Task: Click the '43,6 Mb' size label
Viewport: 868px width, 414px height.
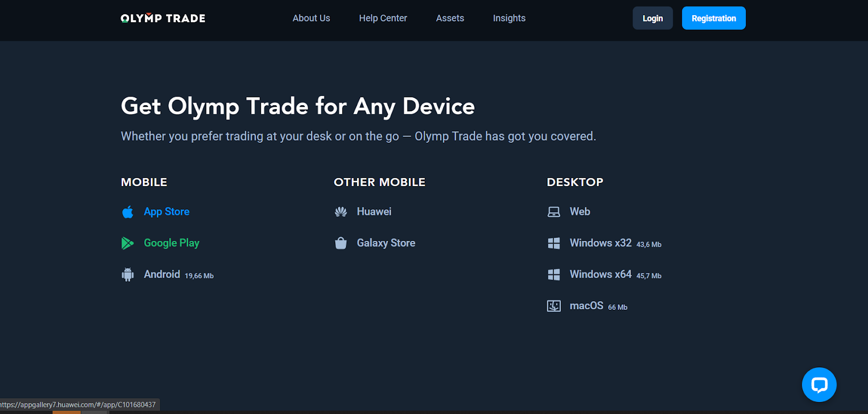Action: (x=649, y=245)
